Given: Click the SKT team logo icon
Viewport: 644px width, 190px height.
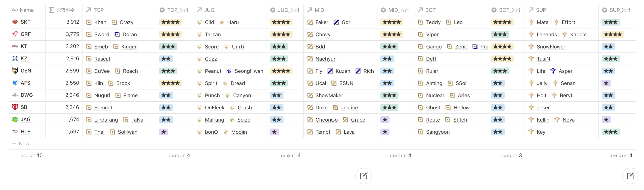Looking at the screenshot, I should [15, 22].
